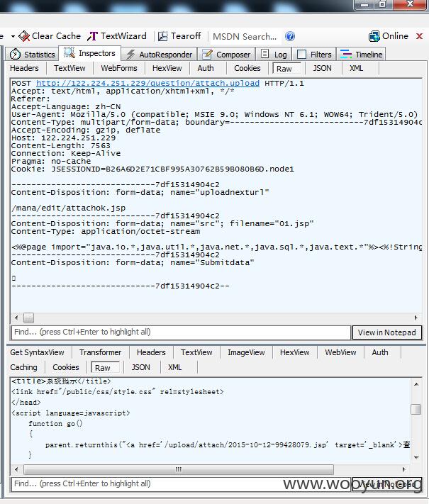This screenshot has height=504, width=429.
Task: Open the response JSON tab
Action: point(141,367)
